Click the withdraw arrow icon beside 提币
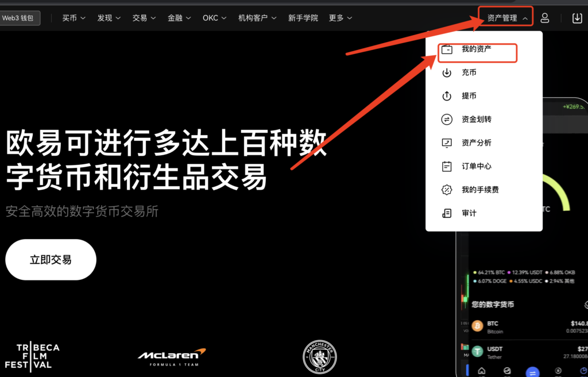588x377 pixels. point(447,96)
